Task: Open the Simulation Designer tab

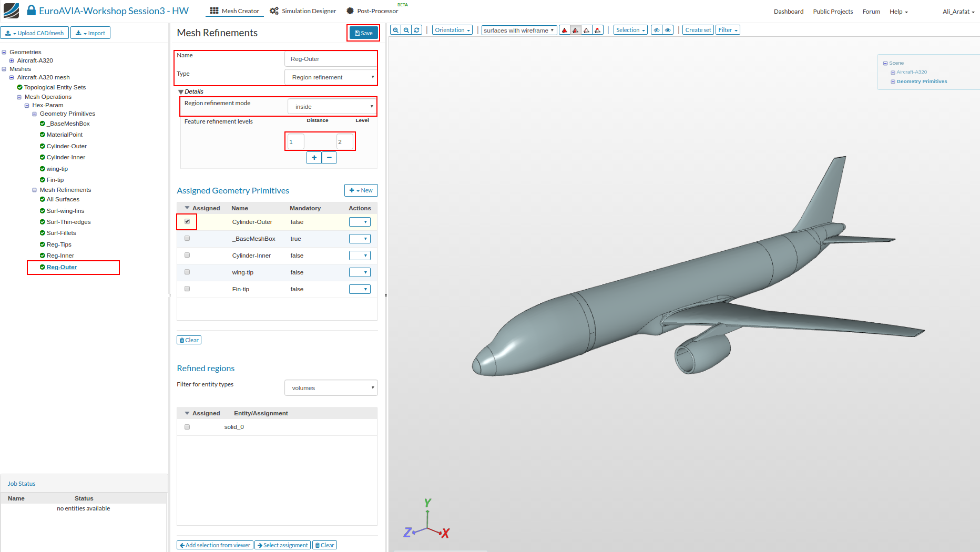Action: (x=303, y=11)
